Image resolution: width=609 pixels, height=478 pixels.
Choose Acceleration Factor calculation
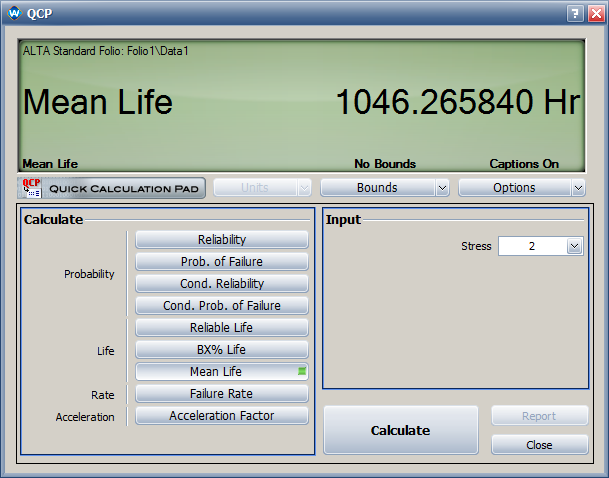click(221, 416)
